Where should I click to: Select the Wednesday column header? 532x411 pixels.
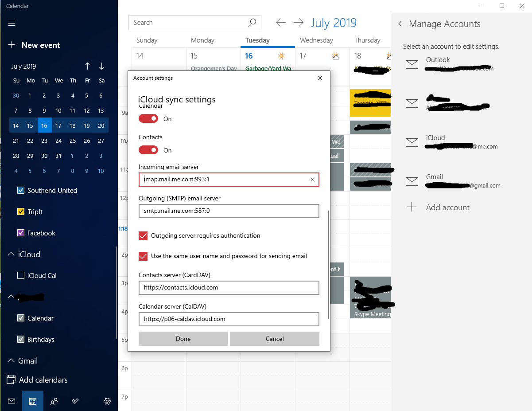[316, 40]
